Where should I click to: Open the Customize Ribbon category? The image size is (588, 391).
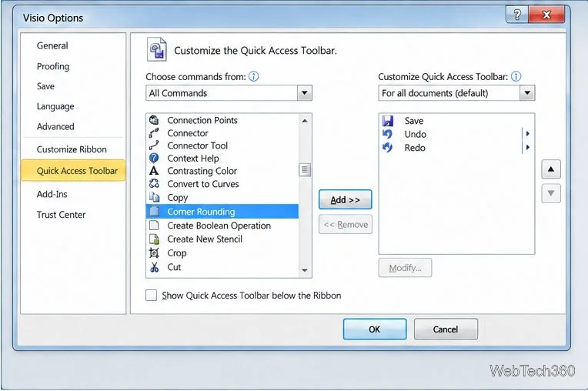tap(72, 149)
